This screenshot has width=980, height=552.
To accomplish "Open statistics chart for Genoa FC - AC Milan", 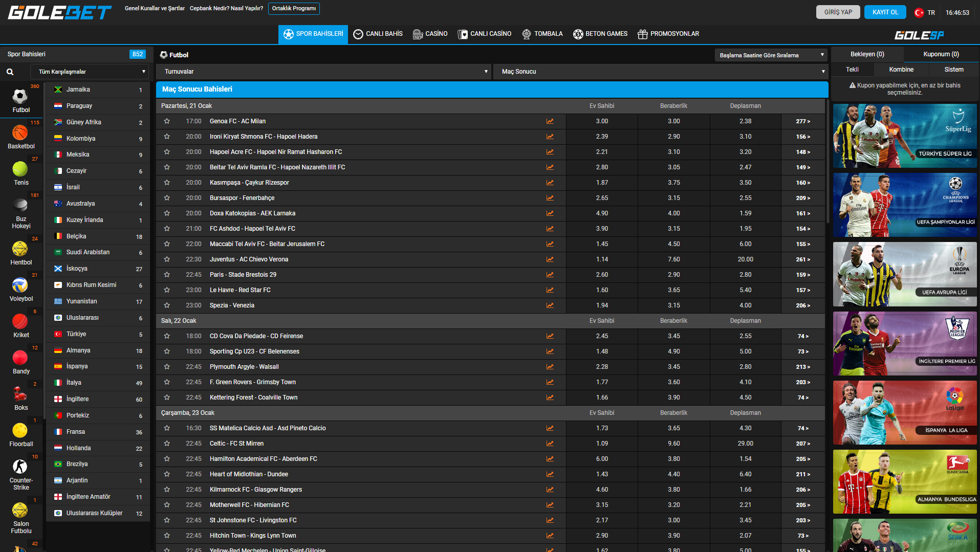I will click(550, 121).
